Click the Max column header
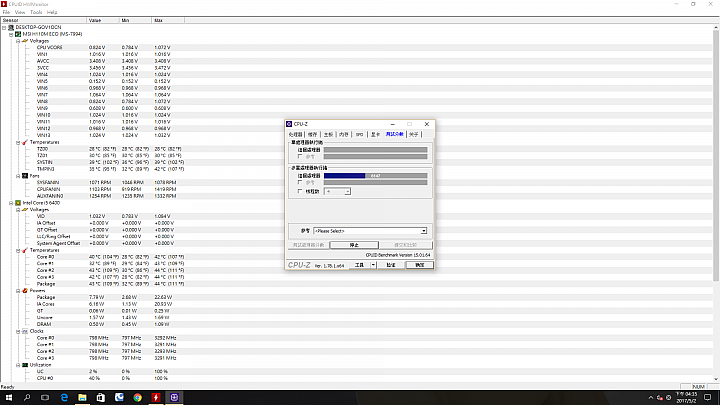Image resolution: width=720 pixels, height=405 pixels. [168, 20]
